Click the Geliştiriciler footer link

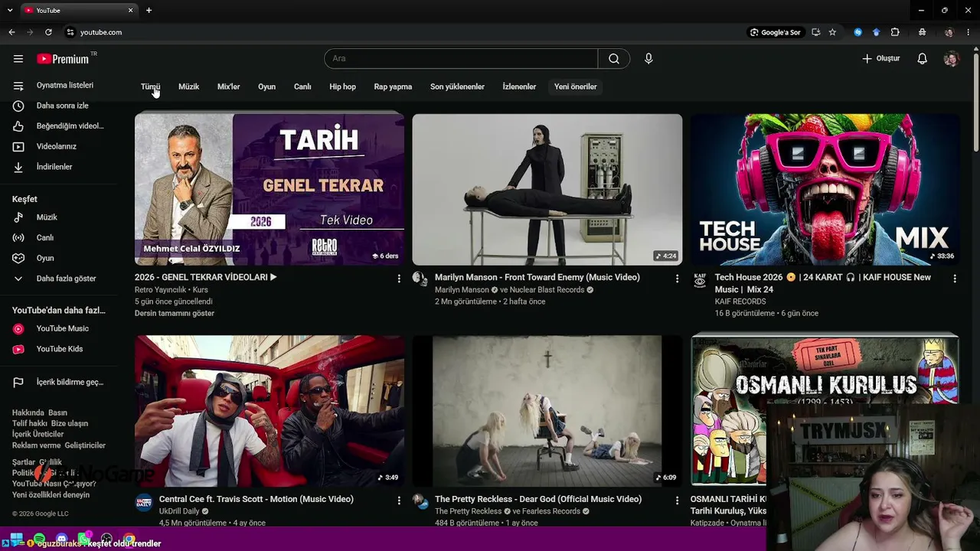click(86, 445)
